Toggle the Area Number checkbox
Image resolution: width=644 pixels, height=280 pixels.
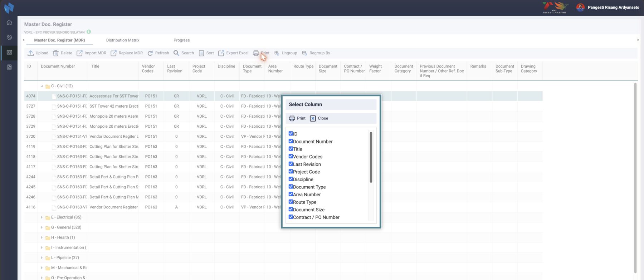[291, 194]
